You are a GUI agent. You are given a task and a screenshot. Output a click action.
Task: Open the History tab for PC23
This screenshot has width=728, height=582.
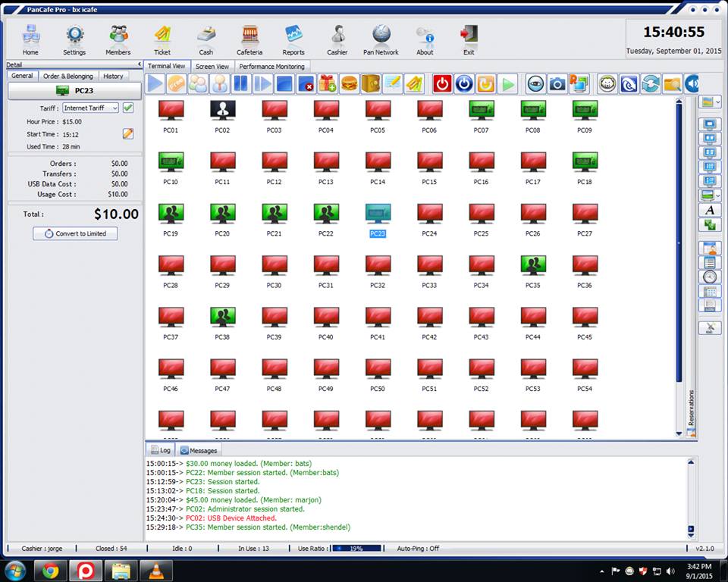(x=113, y=76)
